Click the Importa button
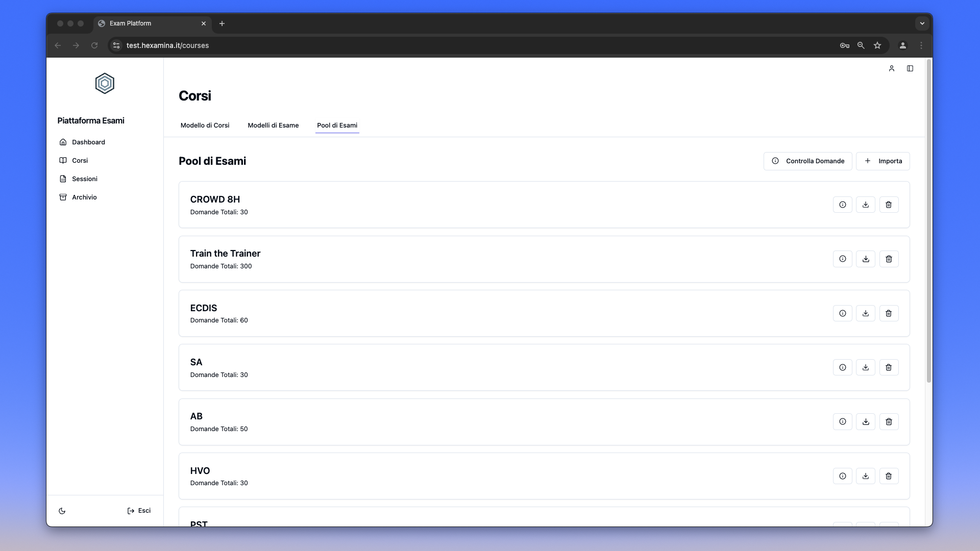The image size is (980, 551). click(x=883, y=161)
